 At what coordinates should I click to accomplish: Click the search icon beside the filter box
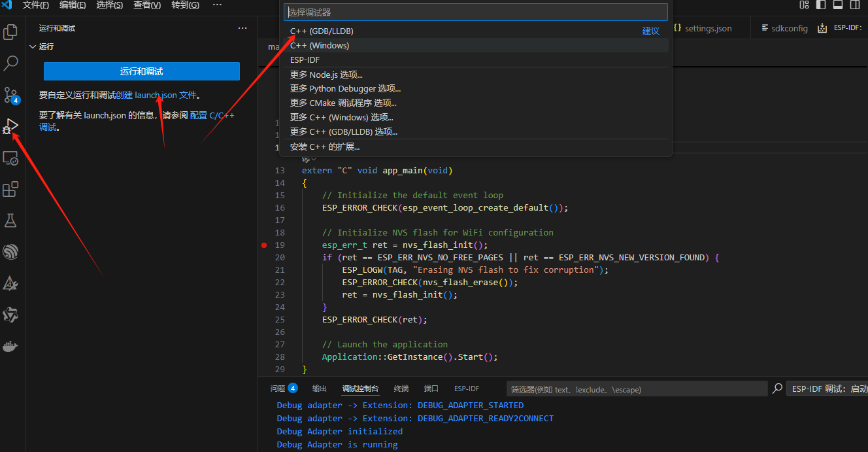(777, 389)
